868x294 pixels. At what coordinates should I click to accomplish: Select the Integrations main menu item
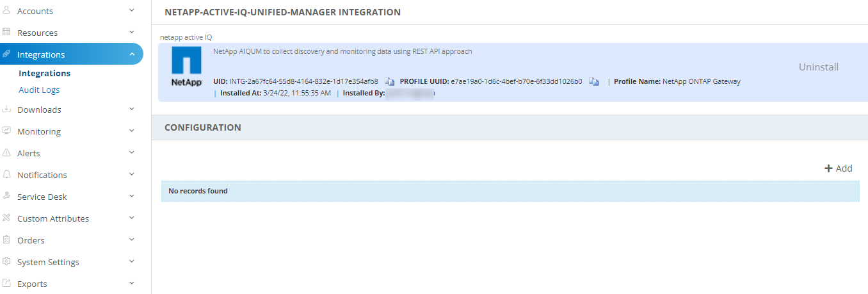(x=72, y=54)
